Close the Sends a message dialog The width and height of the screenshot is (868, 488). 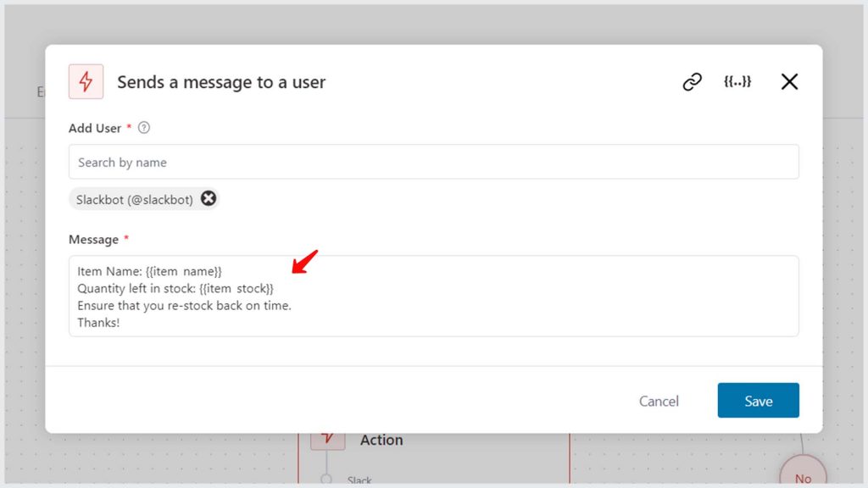[789, 82]
